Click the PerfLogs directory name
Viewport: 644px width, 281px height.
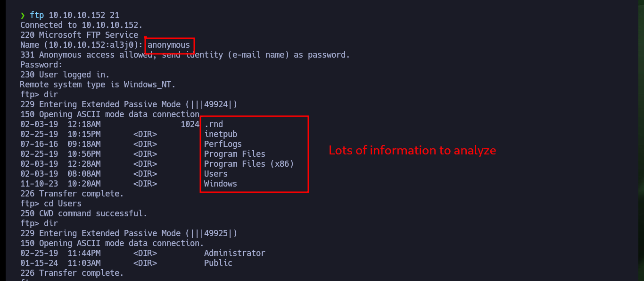(223, 144)
